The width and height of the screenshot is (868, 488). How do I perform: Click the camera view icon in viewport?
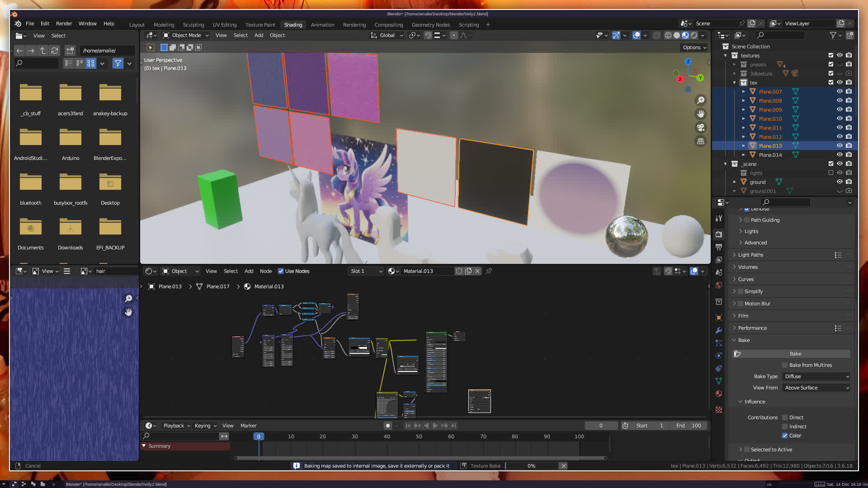tap(701, 127)
